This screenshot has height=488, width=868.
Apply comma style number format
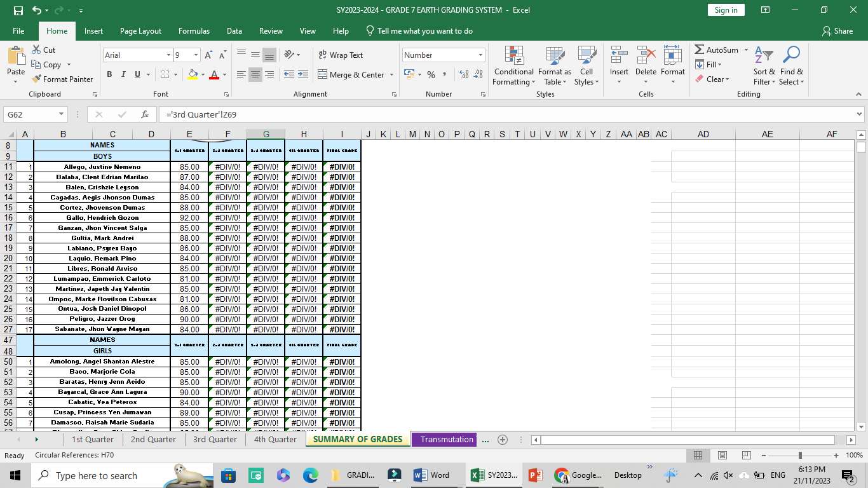[x=444, y=74]
